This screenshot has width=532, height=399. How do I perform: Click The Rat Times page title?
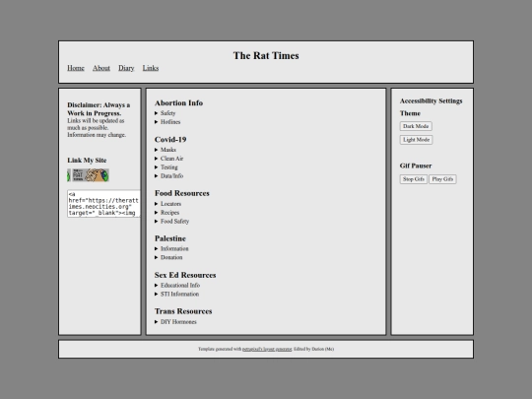(266, 55)
